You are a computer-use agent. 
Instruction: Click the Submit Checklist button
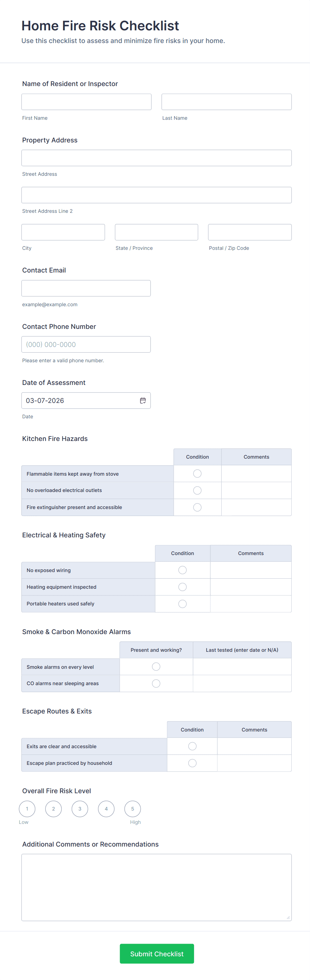point(157,953)
